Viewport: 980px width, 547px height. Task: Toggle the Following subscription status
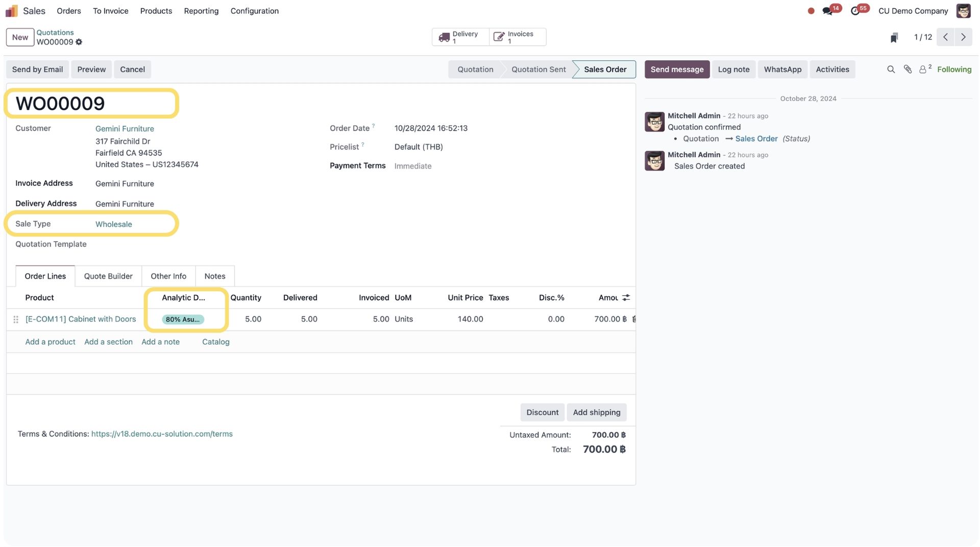tap(954, 69)
